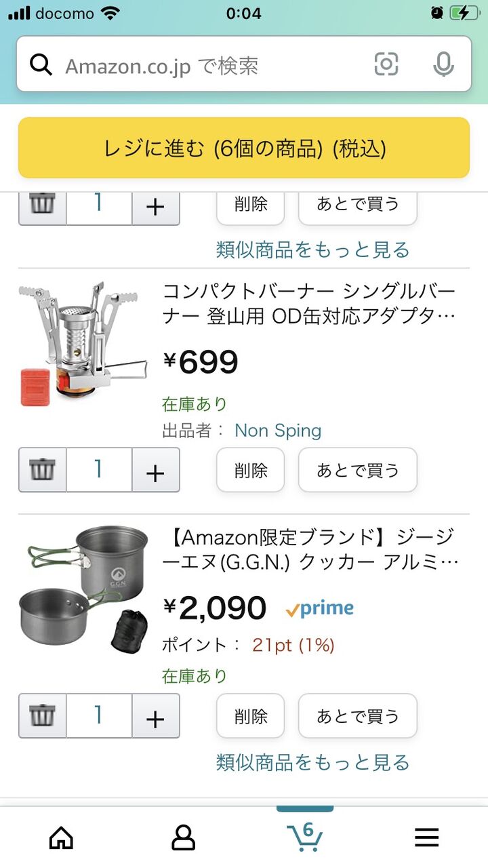Viewport: 488px width, 868px height.
Task: Click あとで買う for the G.G.N. cooker
Action: click(358, 716)
